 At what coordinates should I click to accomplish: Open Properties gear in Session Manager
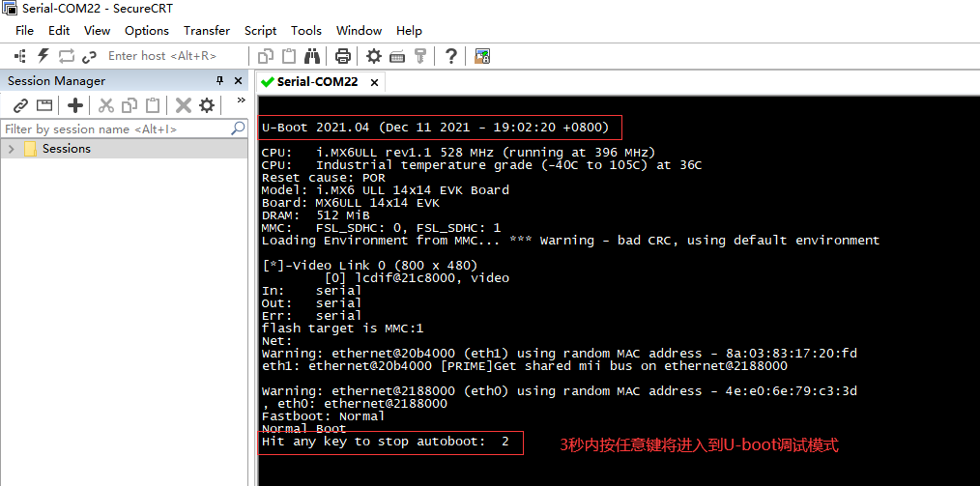click(207, 105)
